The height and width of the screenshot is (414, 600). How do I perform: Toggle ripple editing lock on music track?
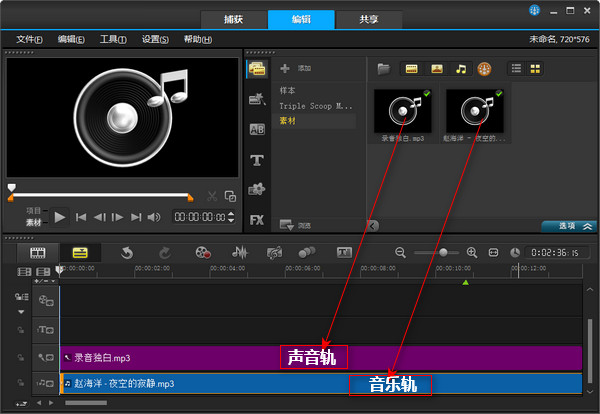[21, 383]
